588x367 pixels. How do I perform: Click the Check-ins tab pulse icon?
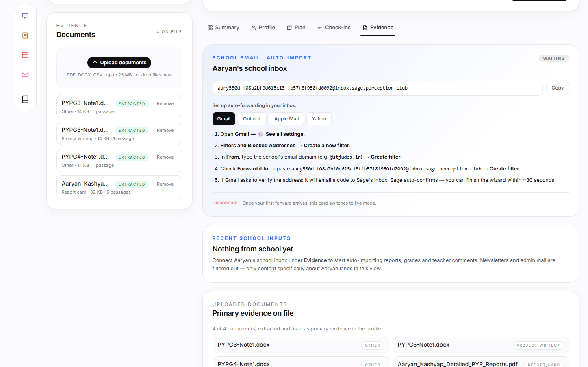(x=320, y=28)
